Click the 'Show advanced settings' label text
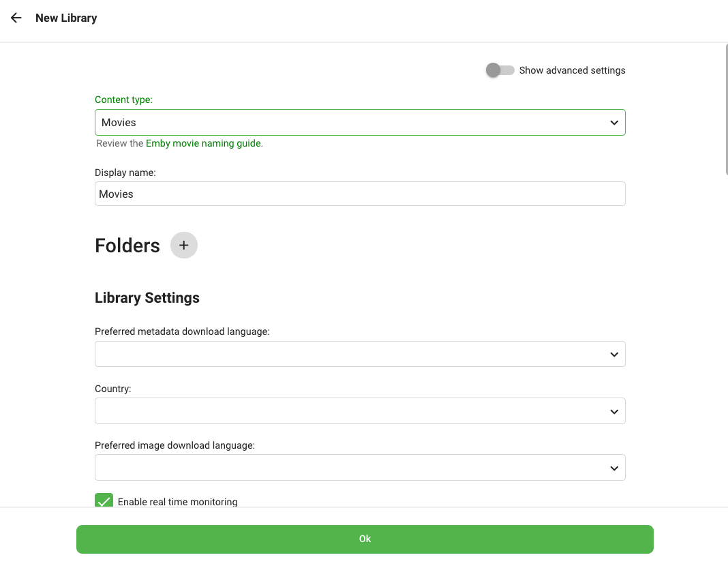This screenshot has height=568, width=728. (572, 70)
